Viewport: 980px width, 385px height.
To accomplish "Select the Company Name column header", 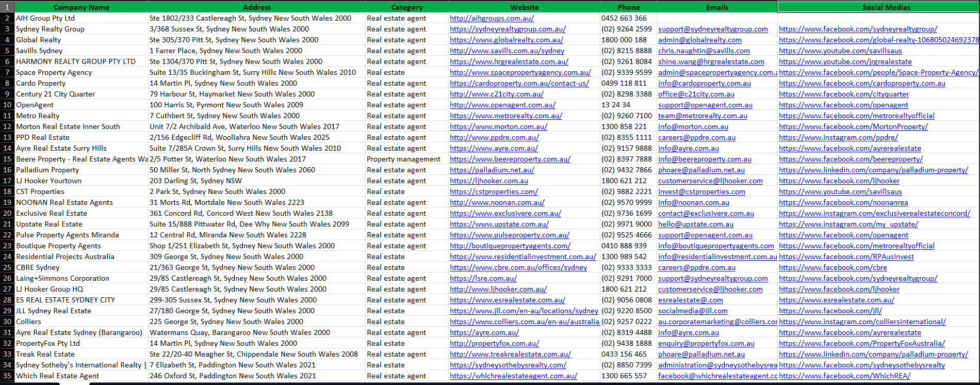I will [x=81, y=7].
